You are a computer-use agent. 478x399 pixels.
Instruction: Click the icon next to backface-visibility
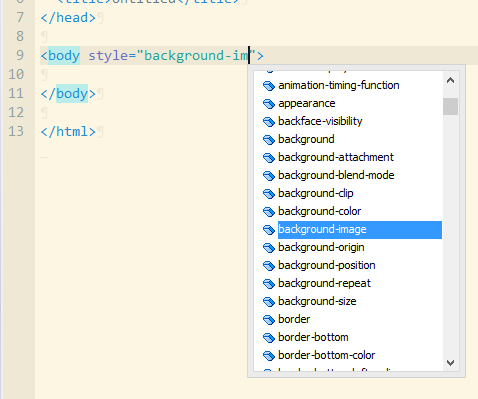click(x=269, y=122)
